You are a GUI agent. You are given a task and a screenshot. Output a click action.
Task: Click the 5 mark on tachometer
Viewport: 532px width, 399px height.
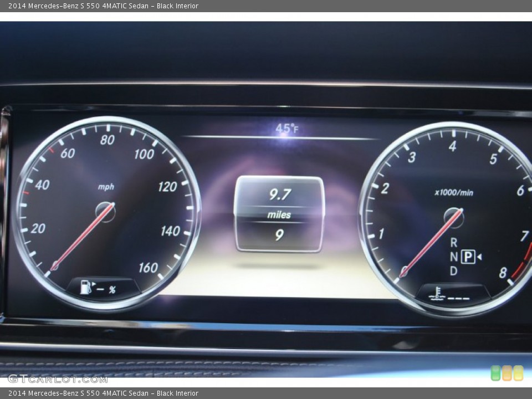click(x=493, y=159)
